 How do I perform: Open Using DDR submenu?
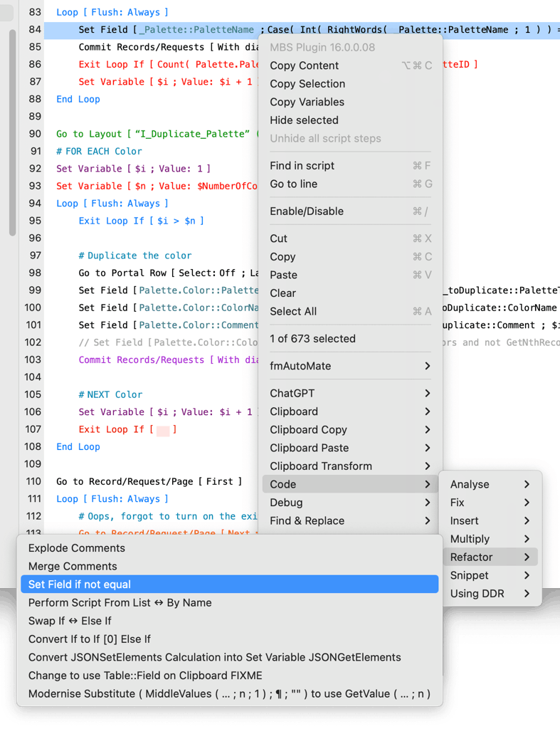(x=490, y=593)
